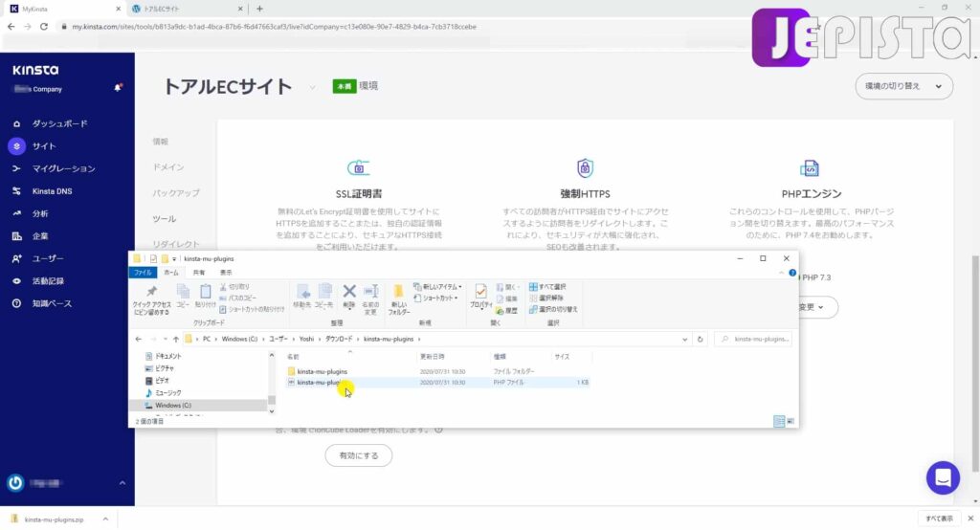Image resolution: width=980 pixels, height=530 pixels.
Task: Open the Intercom chat bubble
Action: [x=943, y=478]
